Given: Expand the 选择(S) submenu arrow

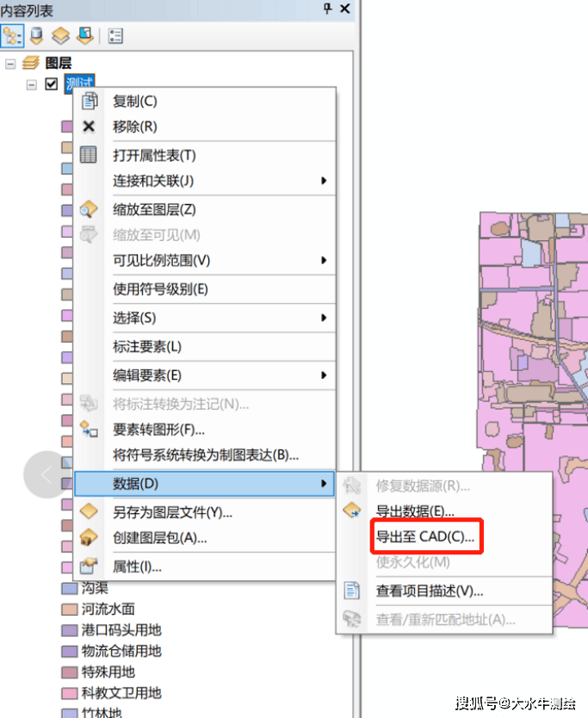Looking at the screenshot, I should [x=324, y=318].
